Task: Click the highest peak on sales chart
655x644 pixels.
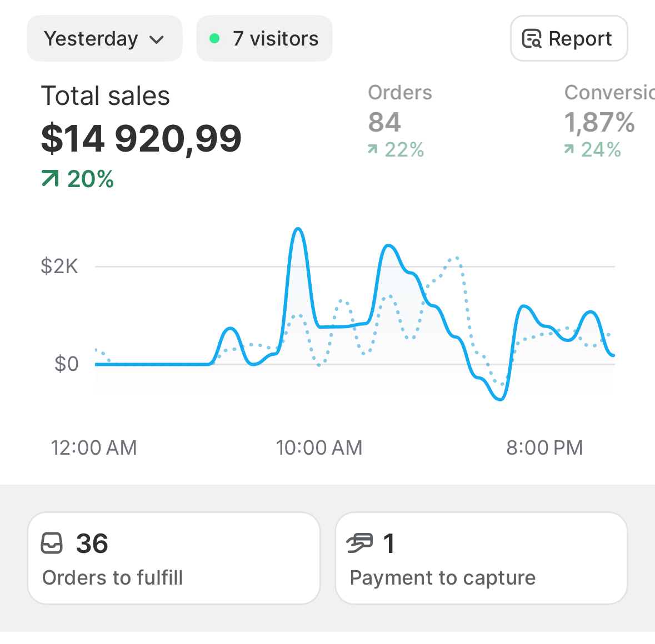Action: click(298, 229)
